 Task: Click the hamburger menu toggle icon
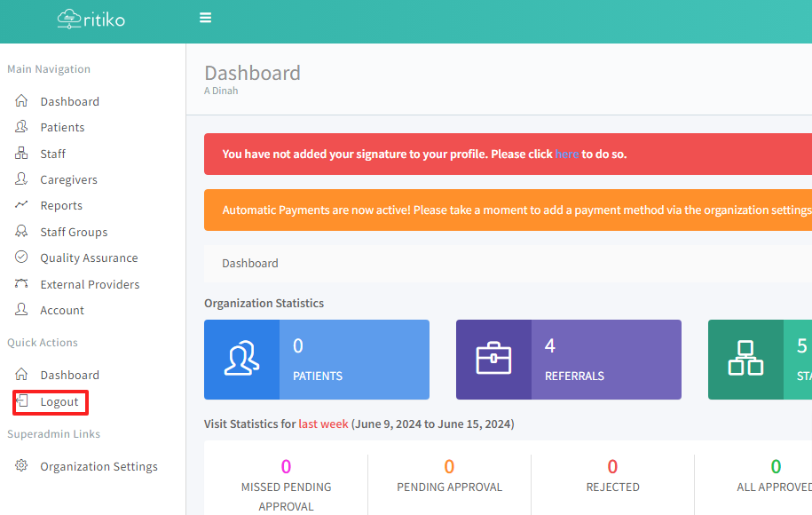pyautogui.click(x=206, y=18)
